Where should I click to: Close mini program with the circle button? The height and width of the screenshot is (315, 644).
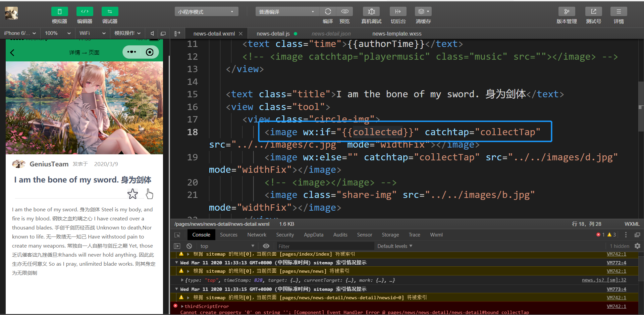[150, 52]
